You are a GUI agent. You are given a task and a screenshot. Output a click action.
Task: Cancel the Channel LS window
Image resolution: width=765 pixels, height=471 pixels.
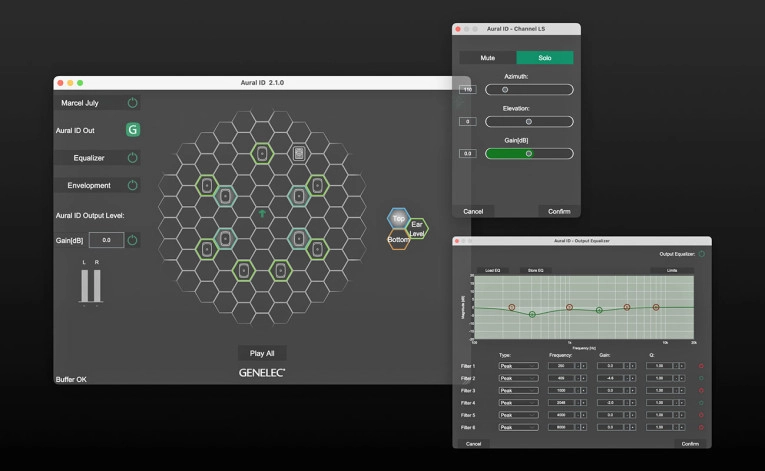473,211
